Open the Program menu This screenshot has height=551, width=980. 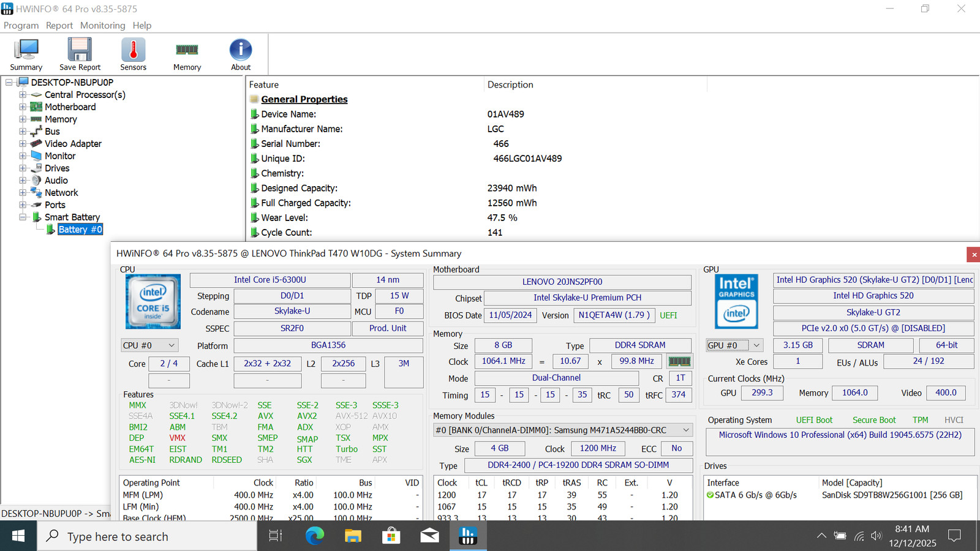tap(21, 25)
